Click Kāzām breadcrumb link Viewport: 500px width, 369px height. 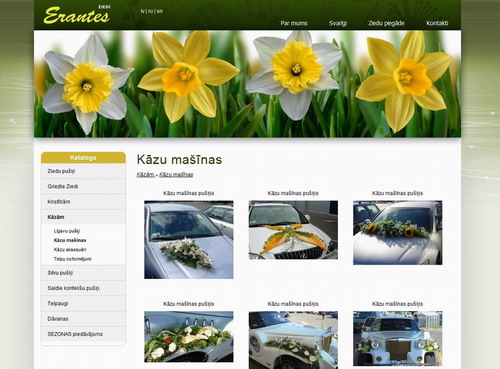145,175
